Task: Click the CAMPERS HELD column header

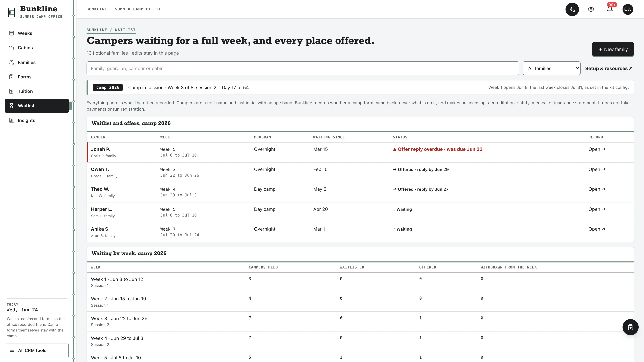Action: click(x=263, y=267)
